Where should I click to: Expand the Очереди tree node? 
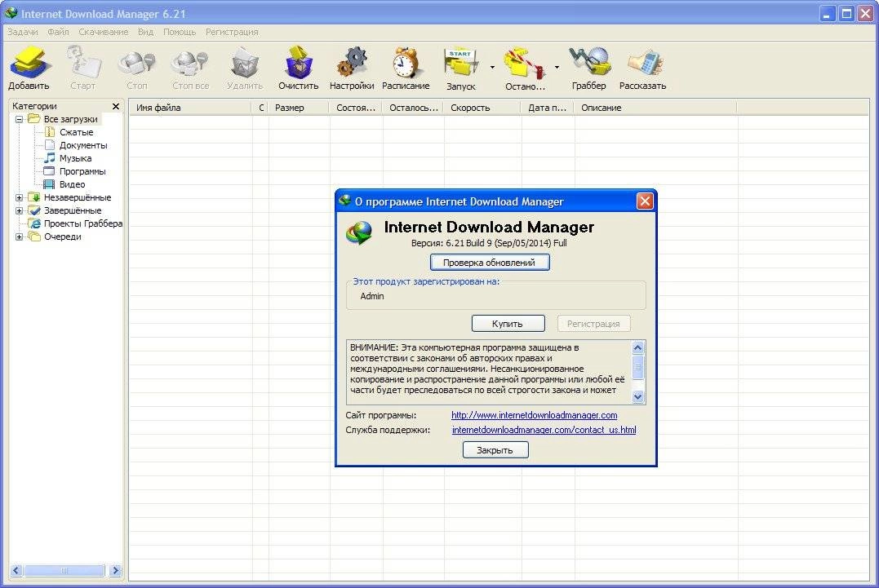[19, 237]
